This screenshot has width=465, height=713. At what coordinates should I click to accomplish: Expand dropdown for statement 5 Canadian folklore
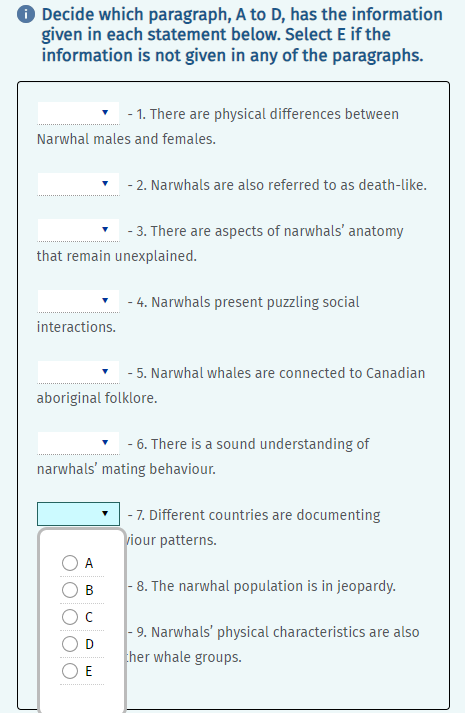78,372
